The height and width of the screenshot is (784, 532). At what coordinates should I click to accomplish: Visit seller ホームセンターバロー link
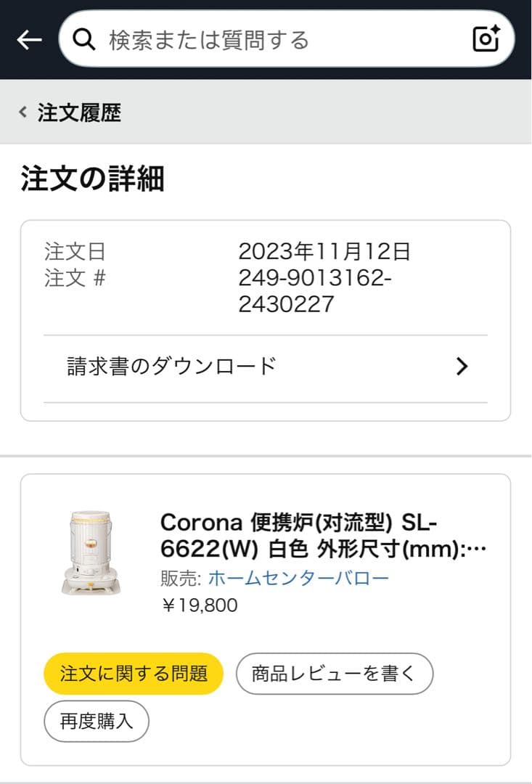coord(298,578)
